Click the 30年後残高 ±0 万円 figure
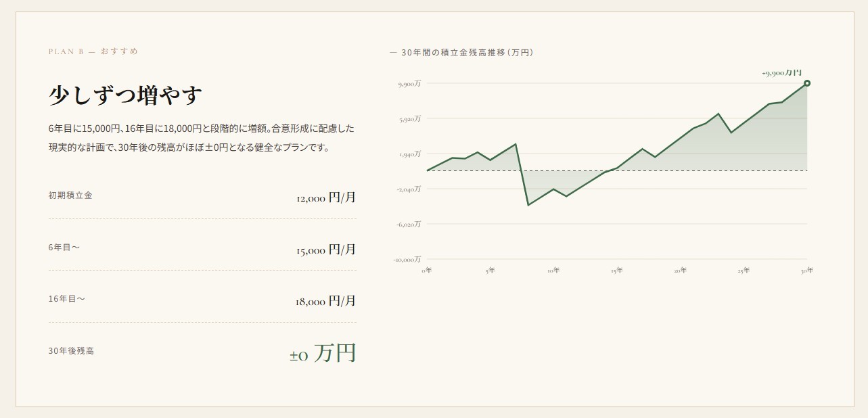The height and width of the screenshot is (418, 868). [323, 353]
